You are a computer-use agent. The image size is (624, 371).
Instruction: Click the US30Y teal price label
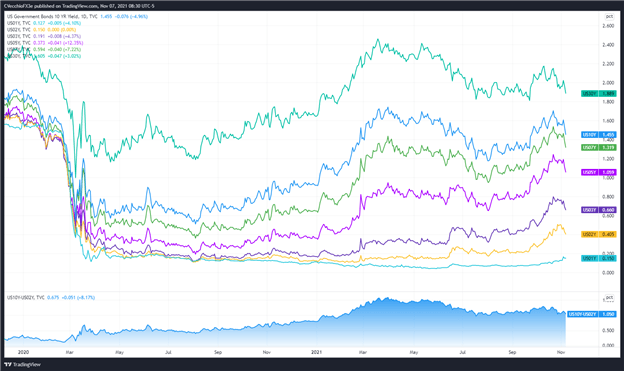pos(599,94)
